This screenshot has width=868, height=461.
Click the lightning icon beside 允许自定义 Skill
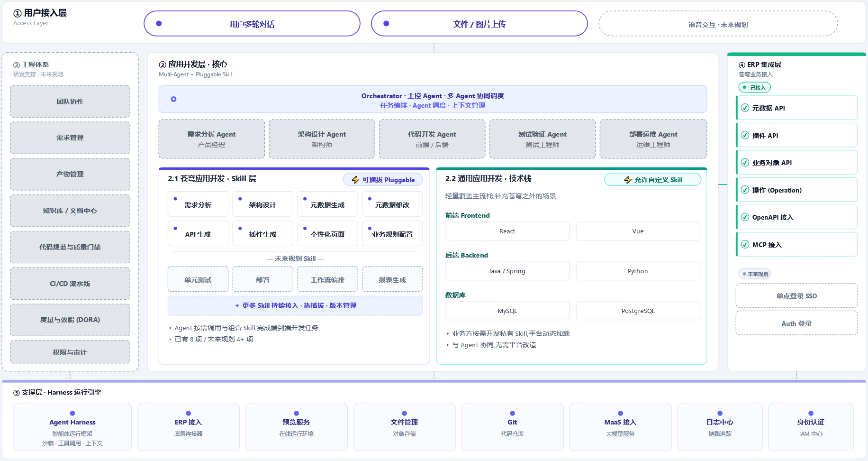click(x=628, y=180)
